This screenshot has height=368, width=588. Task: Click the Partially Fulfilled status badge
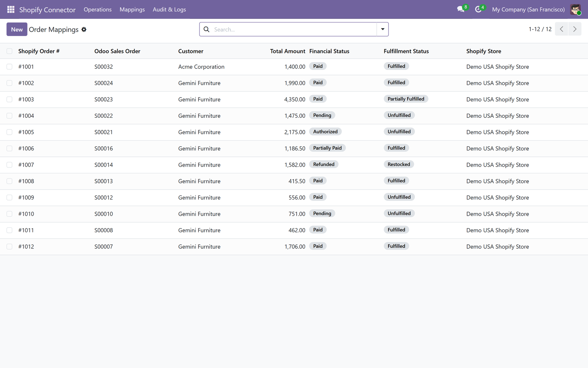pos(406,99)
